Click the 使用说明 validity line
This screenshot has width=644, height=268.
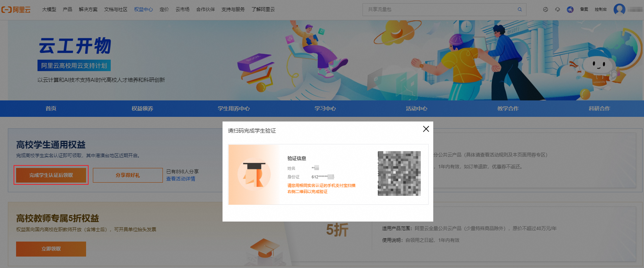tap(421, 240)
